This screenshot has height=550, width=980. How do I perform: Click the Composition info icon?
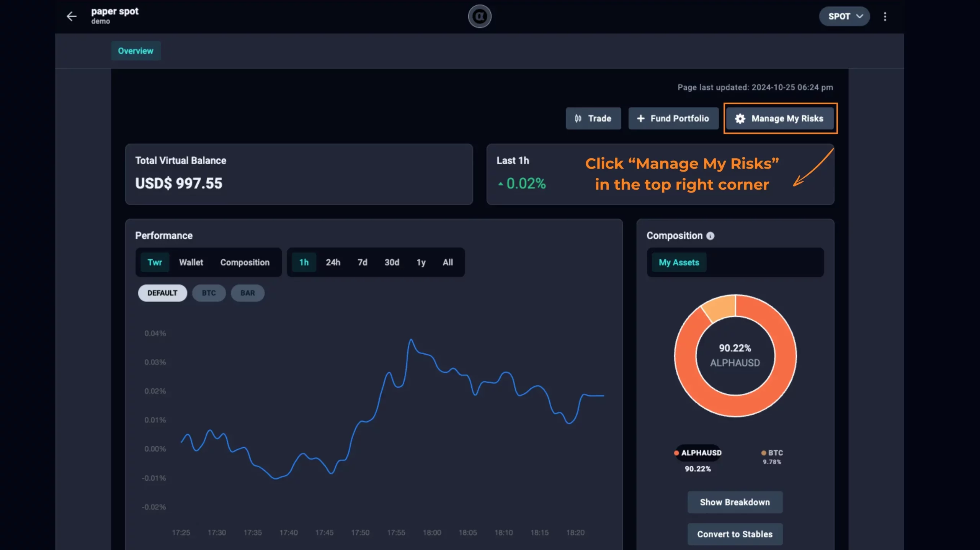coord(710,236)
